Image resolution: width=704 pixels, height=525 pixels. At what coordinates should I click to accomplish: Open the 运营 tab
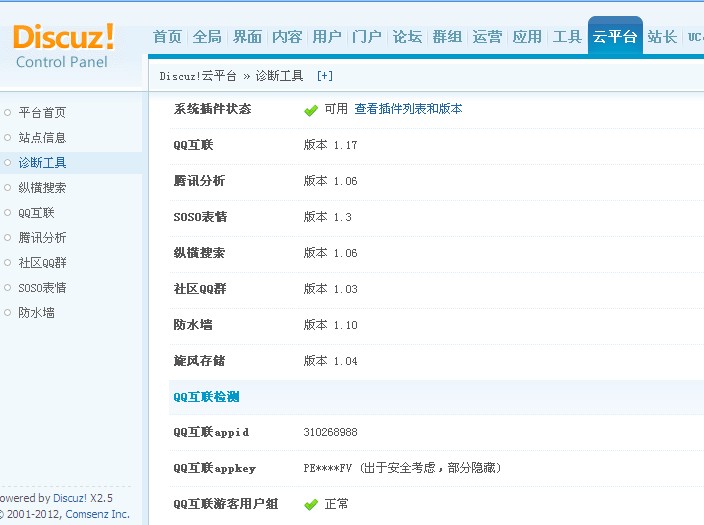(x=487, y=37)
